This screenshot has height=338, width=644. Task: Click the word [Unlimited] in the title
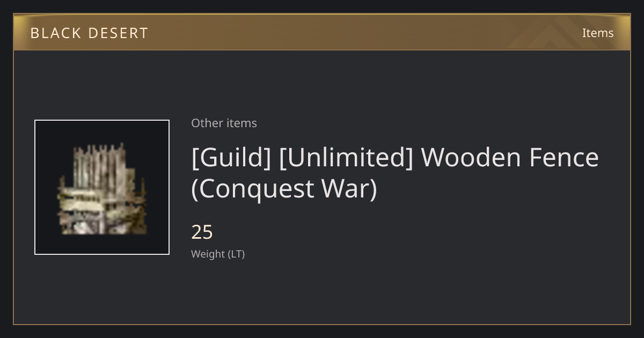tap(346, 158)
